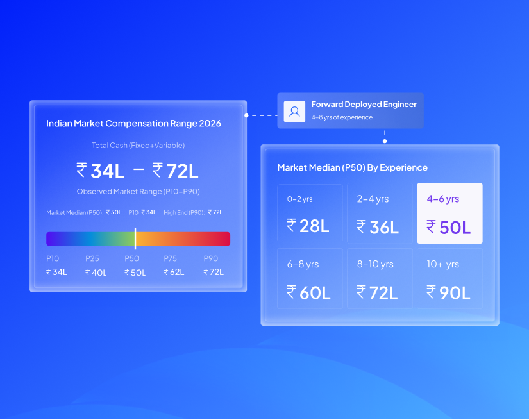
Task: Click the P50 marker on the gradient bar
Action: pos(135,239)
